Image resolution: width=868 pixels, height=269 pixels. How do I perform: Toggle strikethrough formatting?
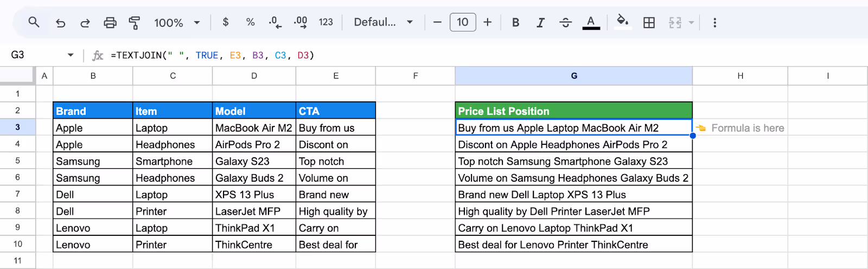(565, 23)
